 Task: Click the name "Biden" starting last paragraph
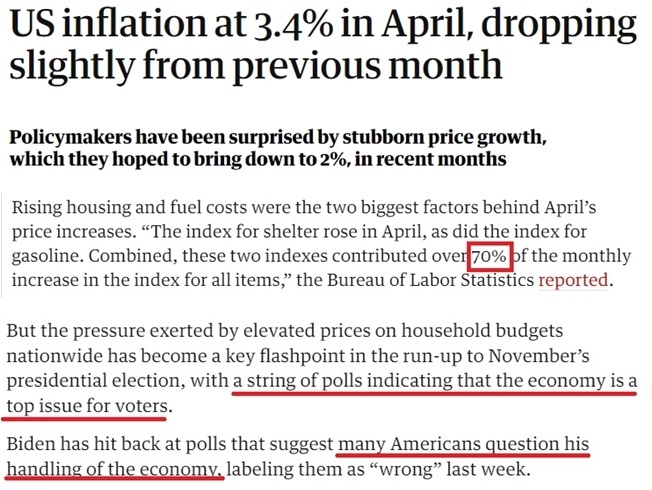pyautogui.click(x=31, y=443)
